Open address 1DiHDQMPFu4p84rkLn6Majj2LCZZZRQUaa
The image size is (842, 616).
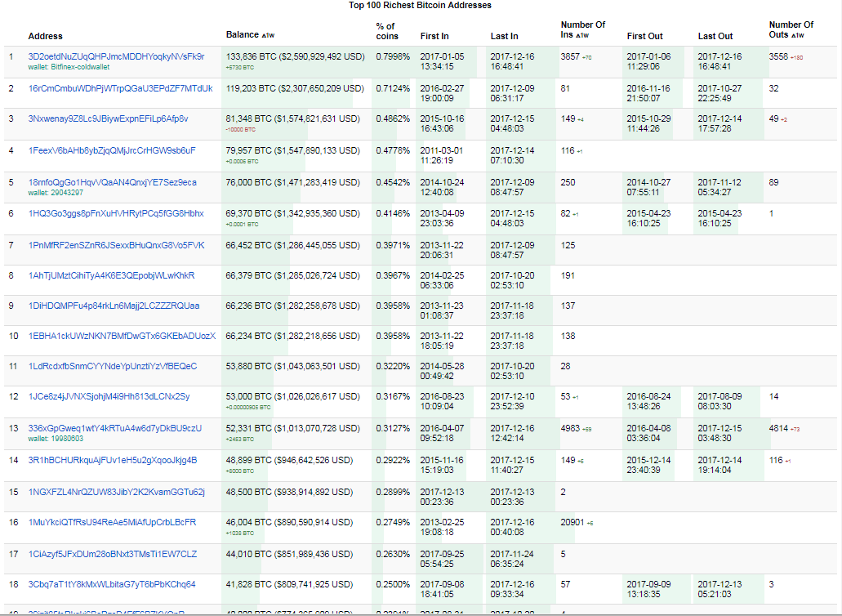[114, 306]
